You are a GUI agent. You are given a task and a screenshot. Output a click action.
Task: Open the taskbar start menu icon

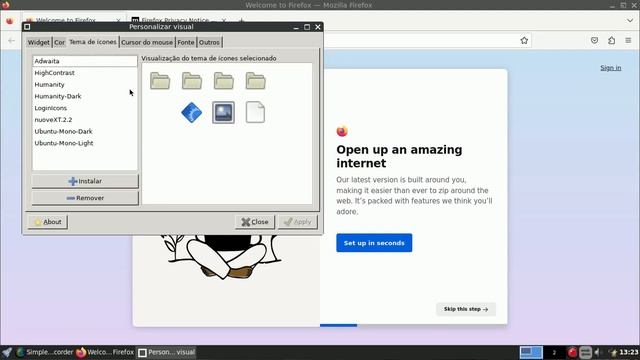point(7,352)
